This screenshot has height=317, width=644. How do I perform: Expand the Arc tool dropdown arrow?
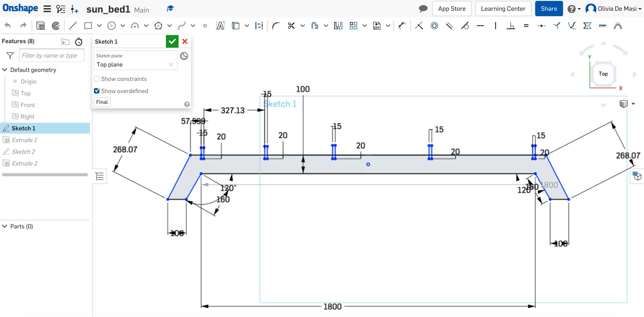point(146,25)
